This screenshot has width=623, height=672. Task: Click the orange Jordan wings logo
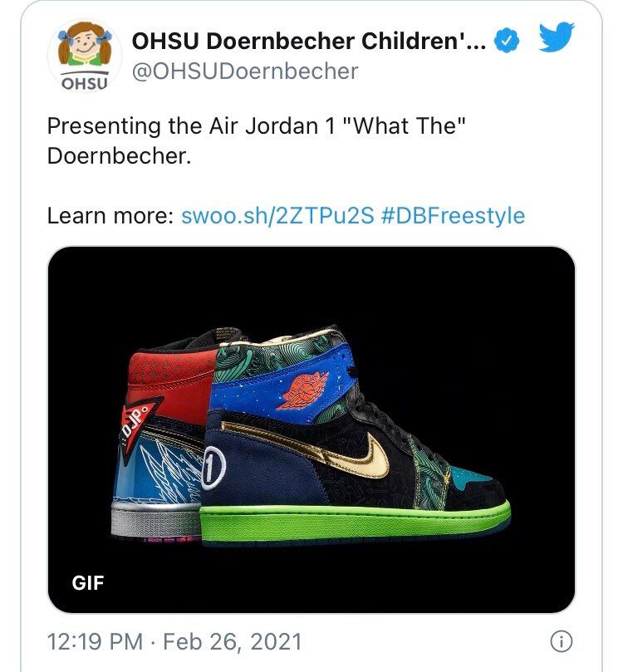coord(302,391)
